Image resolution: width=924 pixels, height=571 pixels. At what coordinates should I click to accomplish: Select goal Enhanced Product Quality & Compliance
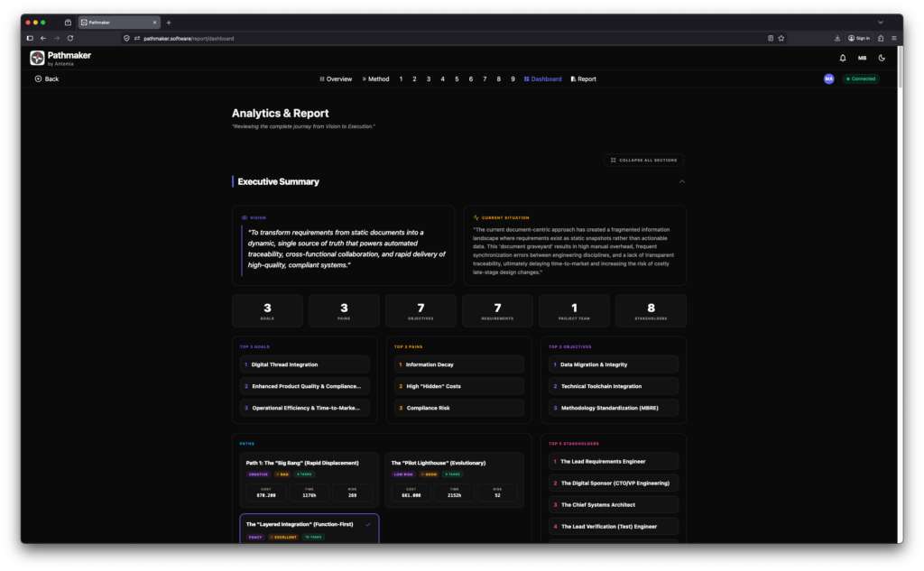pos(305,387)
